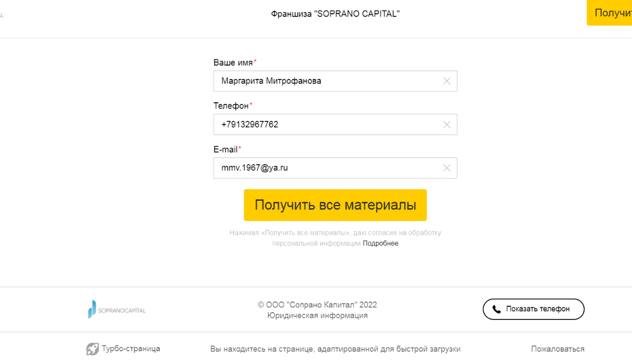632x364 pixels.
Task: Clear the phone number with its X icon
Action: point(446,125)
